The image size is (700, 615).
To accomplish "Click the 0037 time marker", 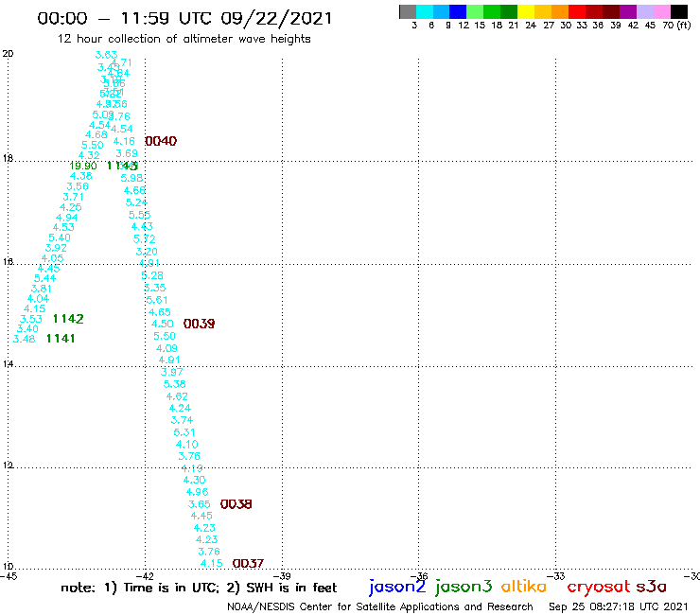I will [x=248, y=563].
